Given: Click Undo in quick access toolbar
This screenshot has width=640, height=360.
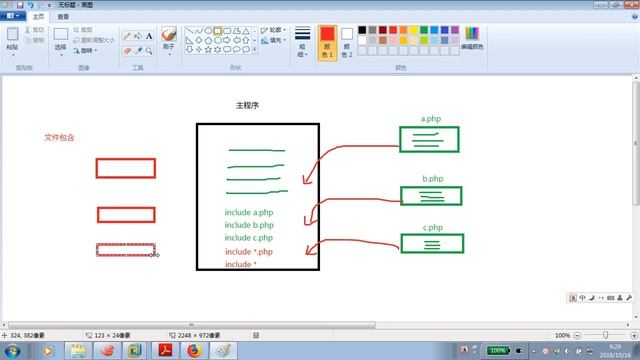Looking at the screenshot, I should click(x=31, y=5).
